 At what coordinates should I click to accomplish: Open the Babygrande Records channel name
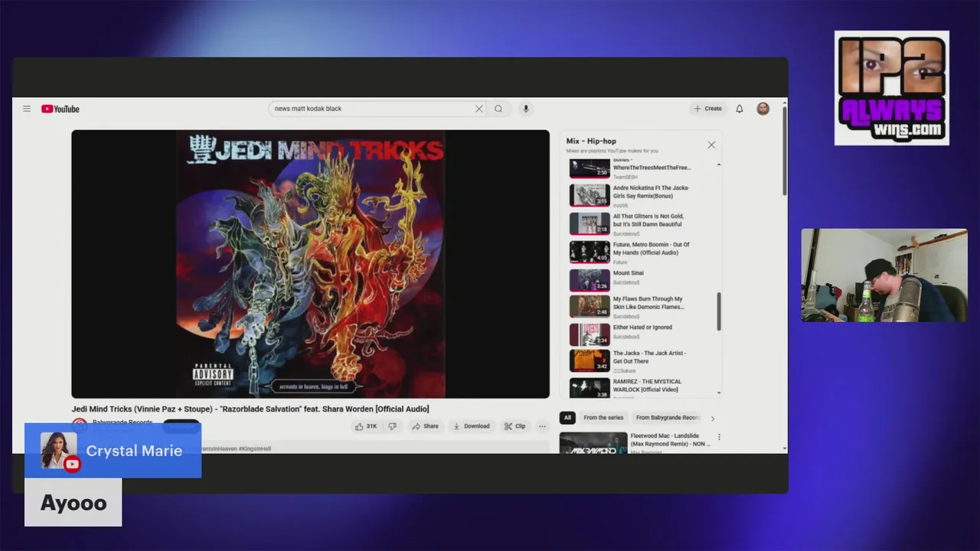pyautogui.click(x=122, y=422)
